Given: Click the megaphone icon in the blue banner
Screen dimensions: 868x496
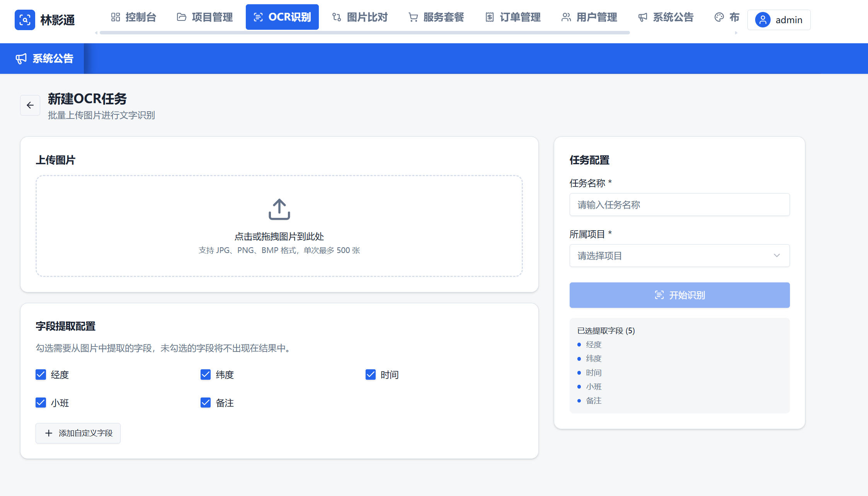Looking at the screenshot, I should point(21,59).
